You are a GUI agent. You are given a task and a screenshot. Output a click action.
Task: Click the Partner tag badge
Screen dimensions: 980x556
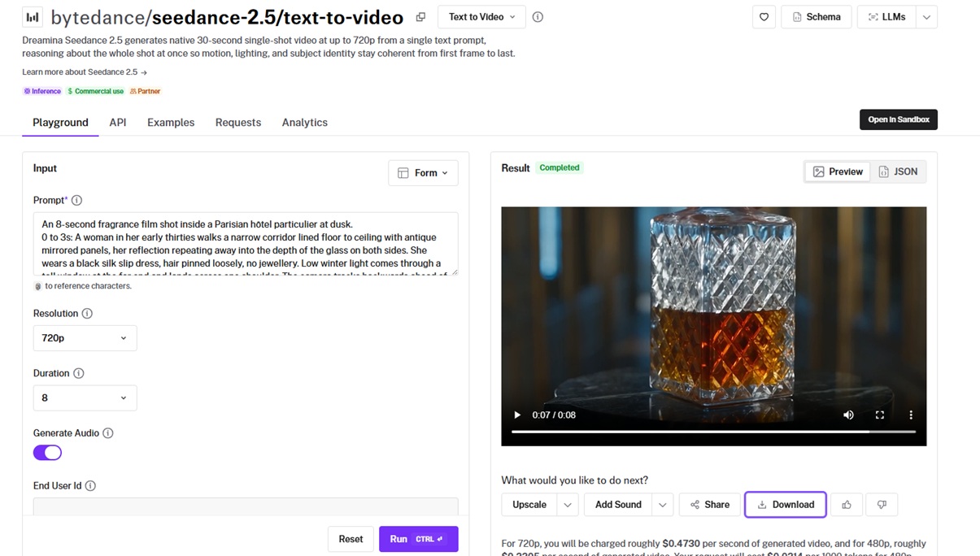click(146, 91)
